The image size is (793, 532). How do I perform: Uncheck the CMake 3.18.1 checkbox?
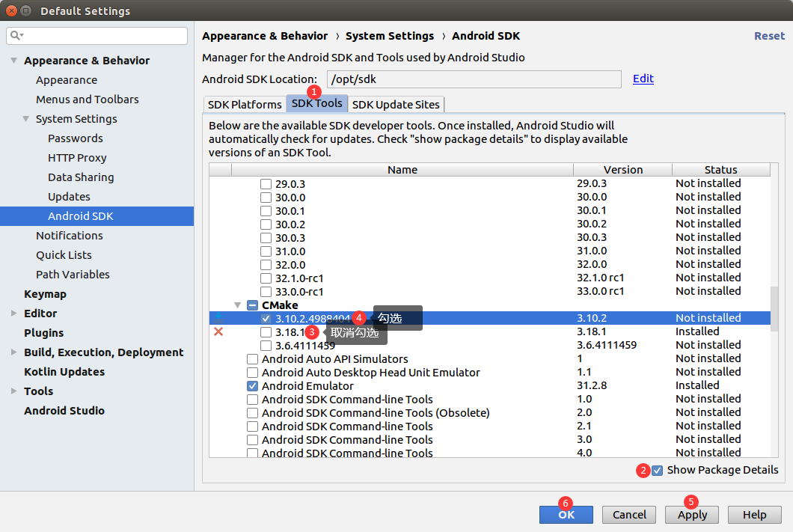pyautogui.click(x=266, y=332)
